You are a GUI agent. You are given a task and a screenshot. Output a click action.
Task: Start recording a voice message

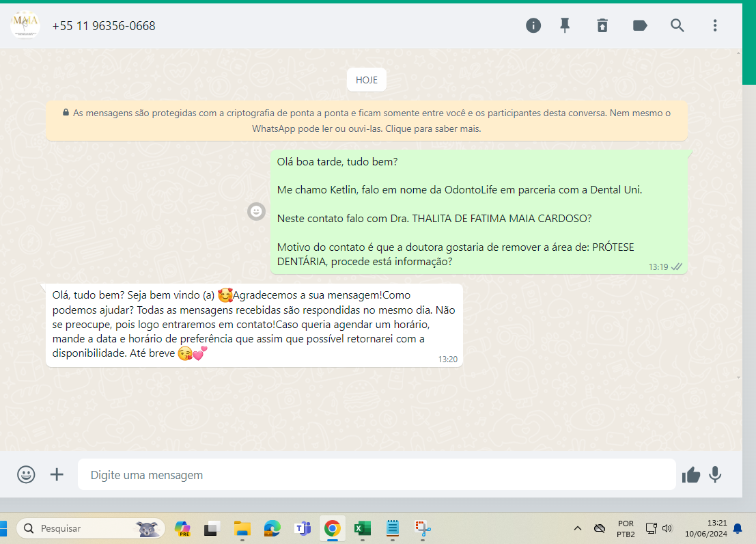tap(715, 474)
